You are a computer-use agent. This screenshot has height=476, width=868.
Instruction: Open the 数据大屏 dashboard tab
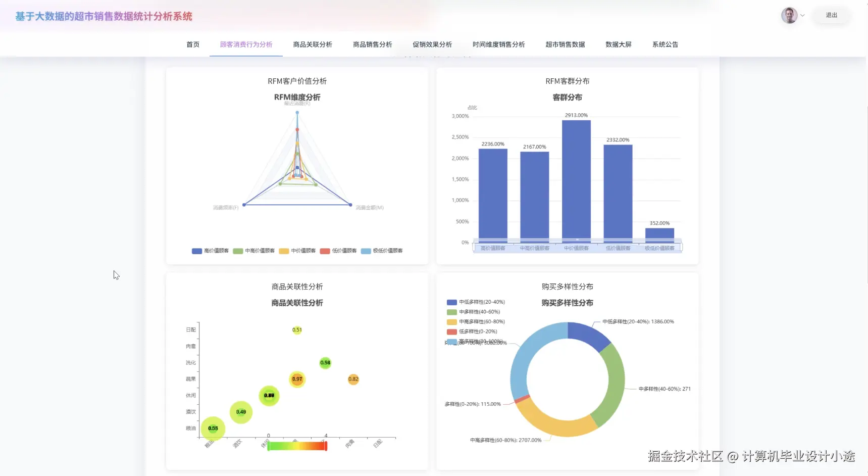pos(618,44)
